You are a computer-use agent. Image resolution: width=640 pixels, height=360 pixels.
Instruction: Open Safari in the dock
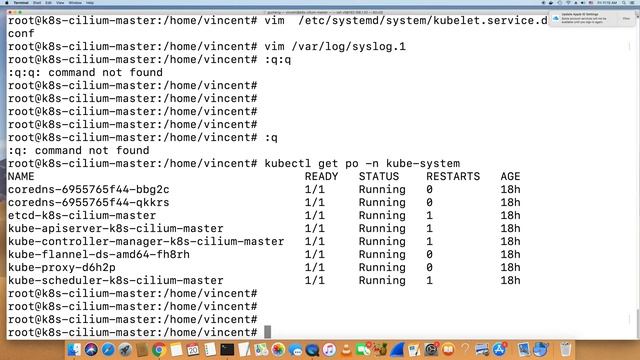pos(108,349)
